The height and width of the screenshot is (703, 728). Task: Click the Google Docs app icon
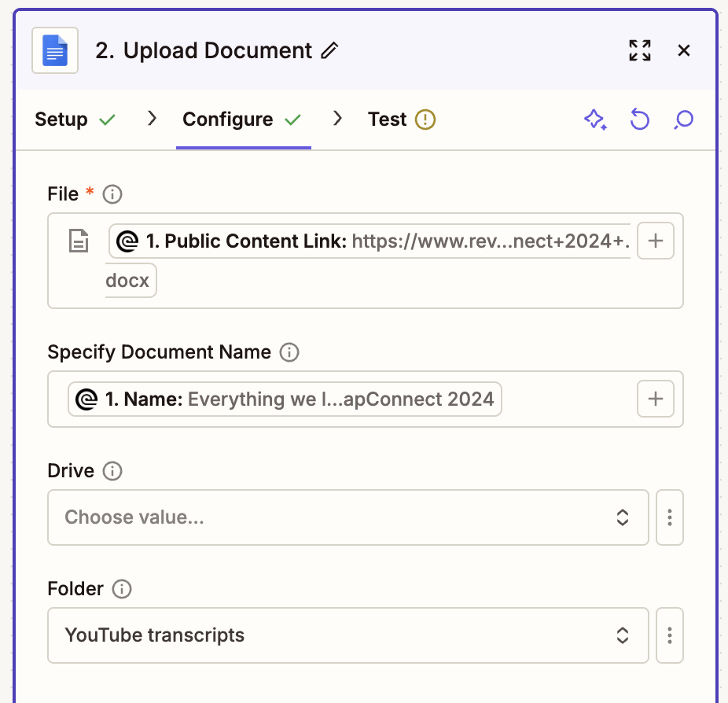pyautogui.click(x=54, y=50)
